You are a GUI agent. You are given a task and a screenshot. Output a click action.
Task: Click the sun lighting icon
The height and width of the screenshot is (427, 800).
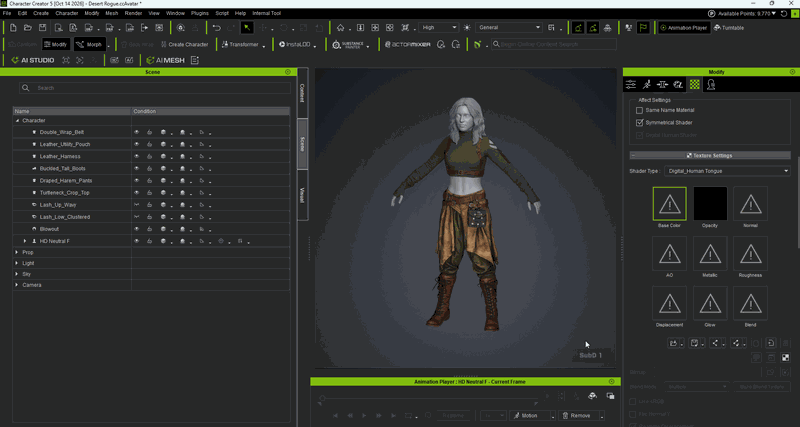coord(467,28)
